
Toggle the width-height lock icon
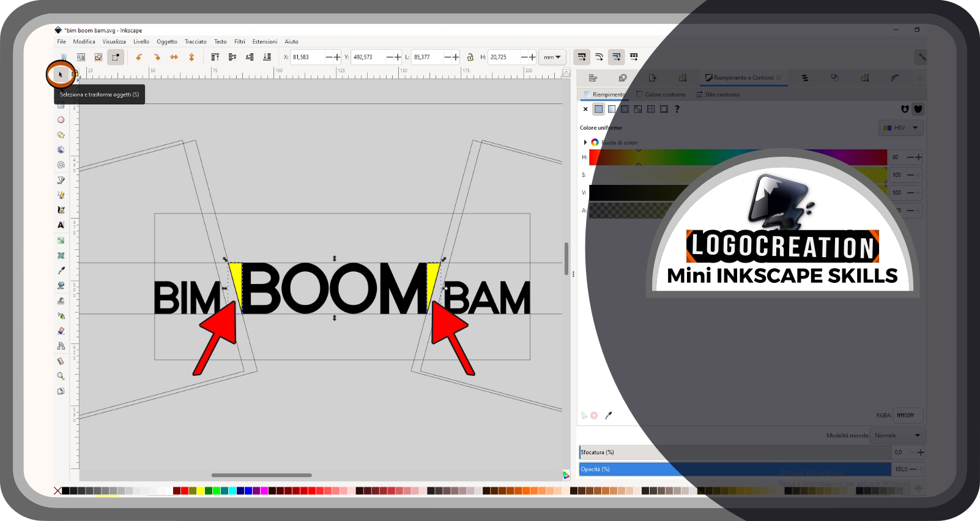tap(470, 57)
